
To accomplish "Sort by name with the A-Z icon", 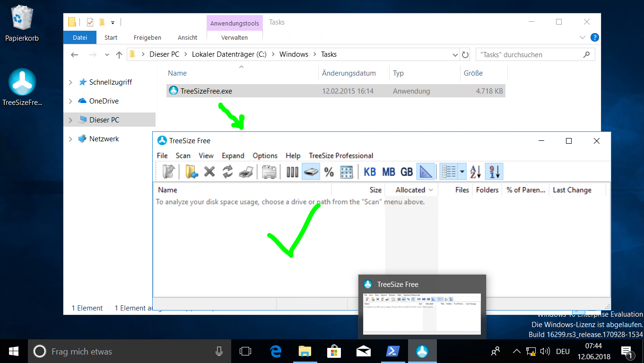I will click(476, 172).
